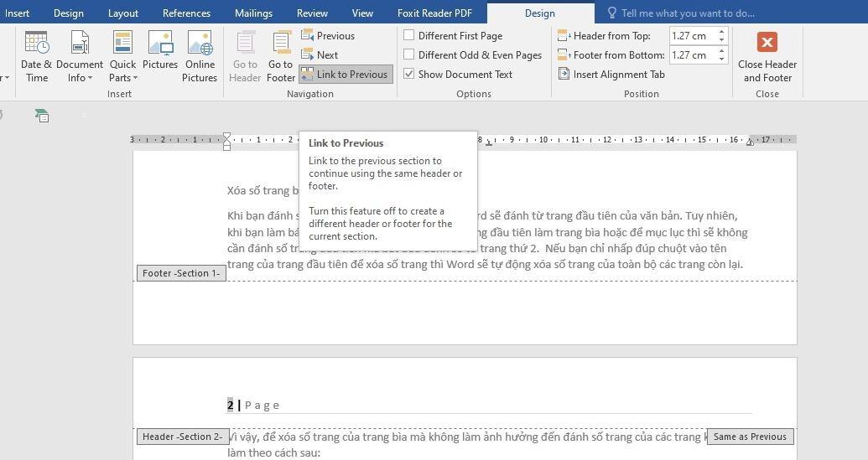Switch to Layout tab
The image size is (868, 460).
pos(123,13)
